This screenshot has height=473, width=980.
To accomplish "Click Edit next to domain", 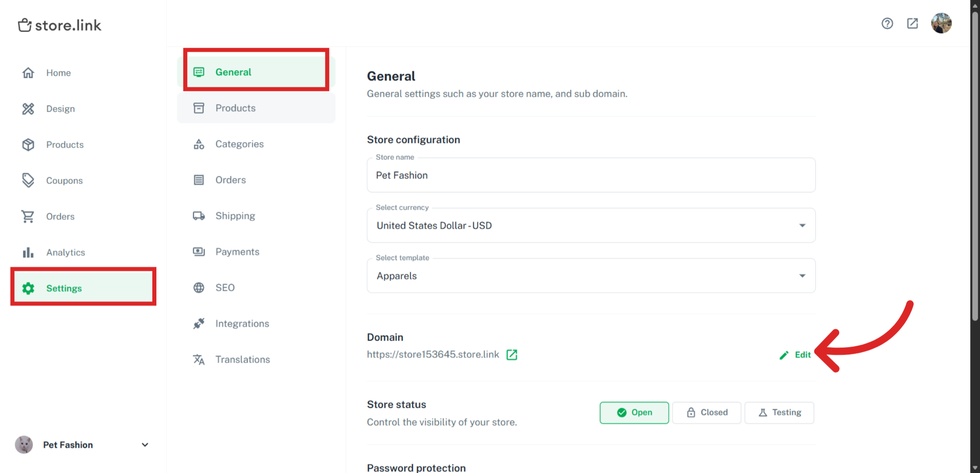I will coord(795,355).
